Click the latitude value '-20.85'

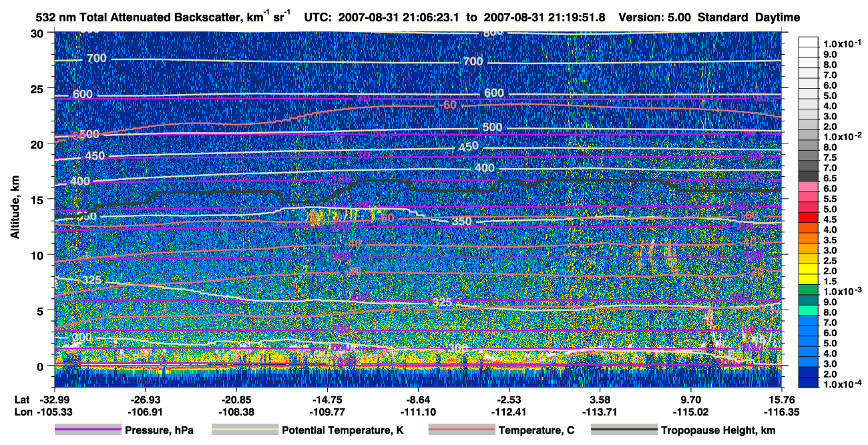click(236, 398)
